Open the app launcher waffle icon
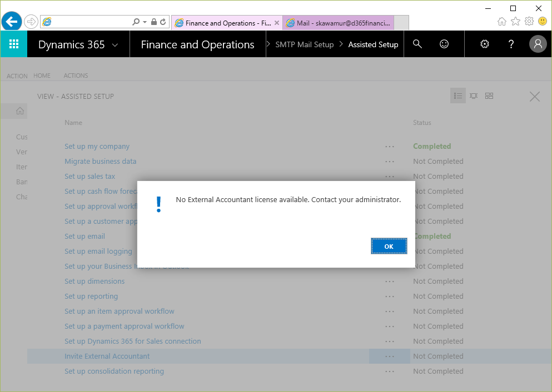 (14, 44)
